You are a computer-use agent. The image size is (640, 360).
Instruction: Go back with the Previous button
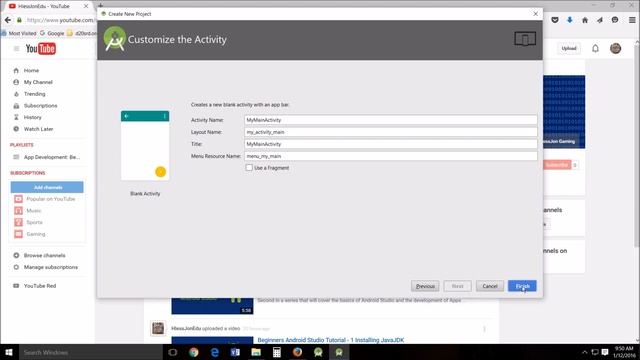[425, 286]
